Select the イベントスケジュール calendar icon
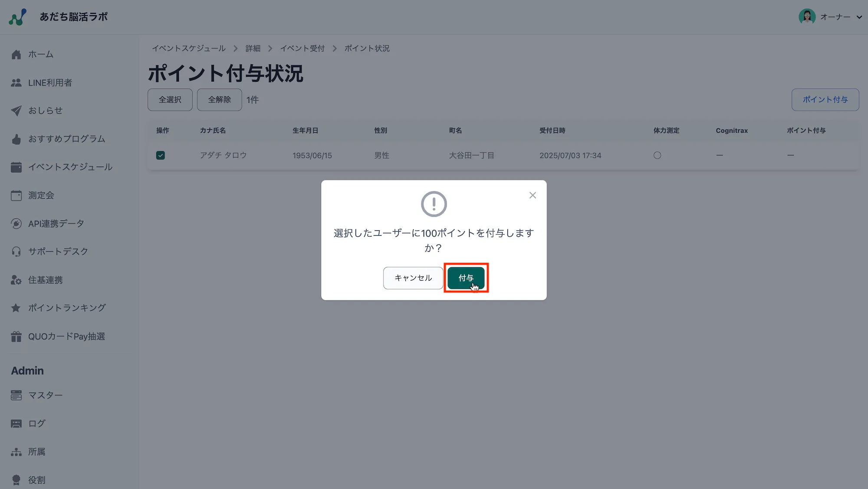This screenshot has height=489, width=868. [x=16, y=167]
